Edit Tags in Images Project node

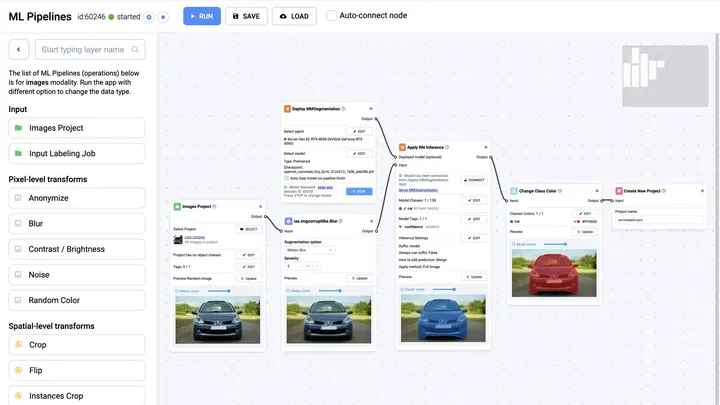(249, 266)
